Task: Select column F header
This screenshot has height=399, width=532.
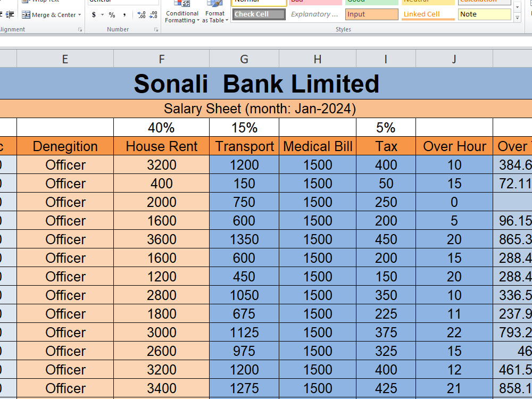Action: [x=162, y=59]
